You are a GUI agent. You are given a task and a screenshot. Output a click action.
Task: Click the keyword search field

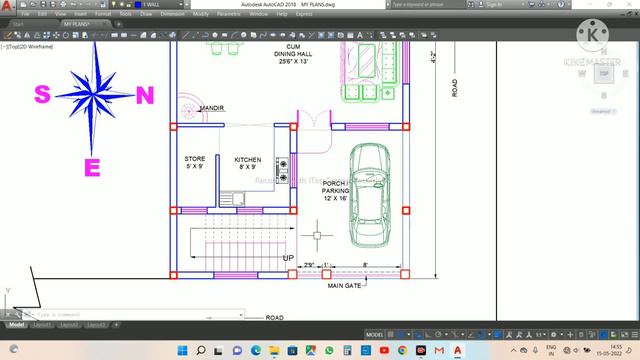click(x=428, y=4)
